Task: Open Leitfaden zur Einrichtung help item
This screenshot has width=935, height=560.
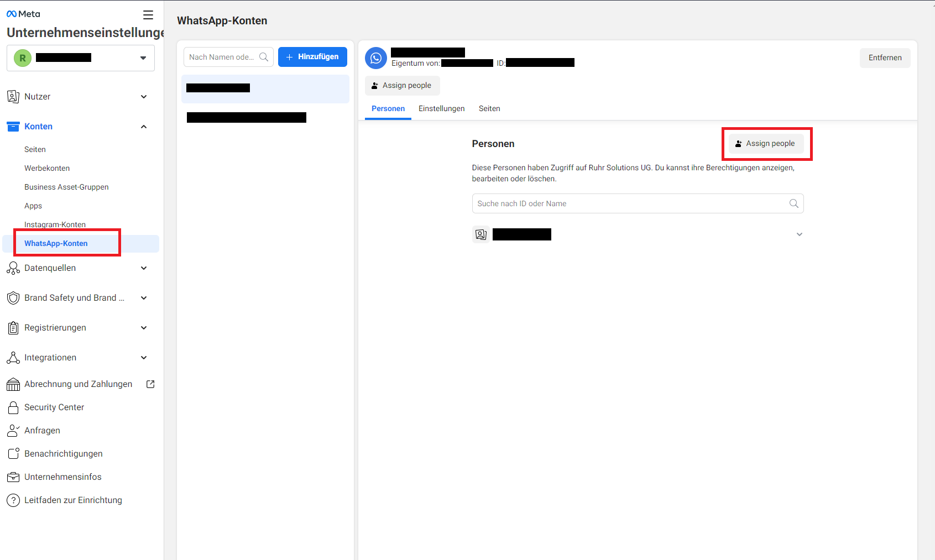Action: [x=73, y=500]
